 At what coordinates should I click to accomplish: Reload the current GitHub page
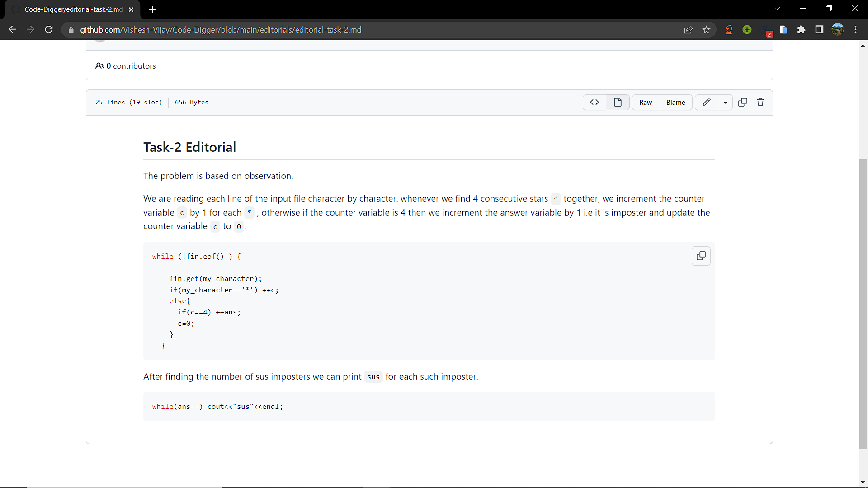[x=49, y=30]
